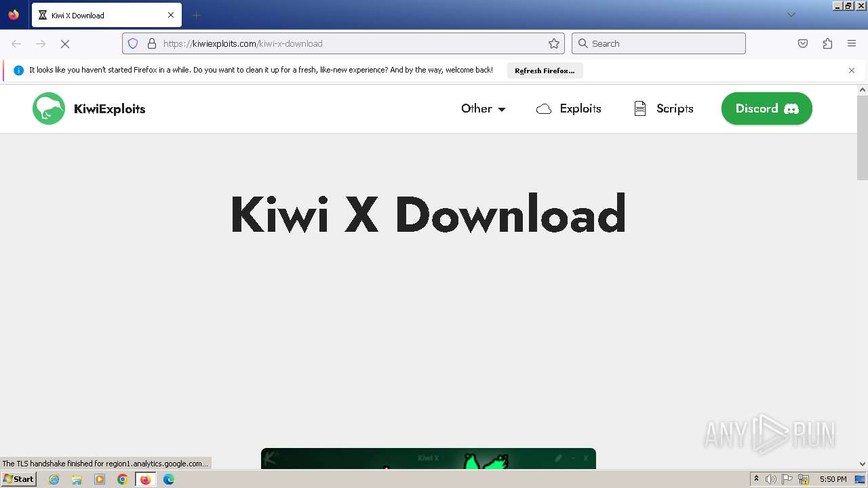Click the Firefox Search box
Screen dimensions: 868x488
coord(658,43)
